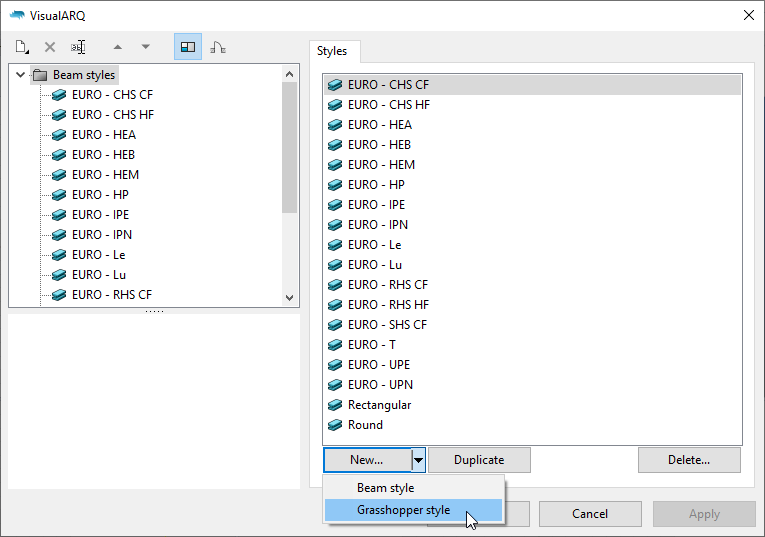This screenshot has height=537, width=765.
Task: Click the tree vertical scrollbar thumb
Action: point(289,147)
